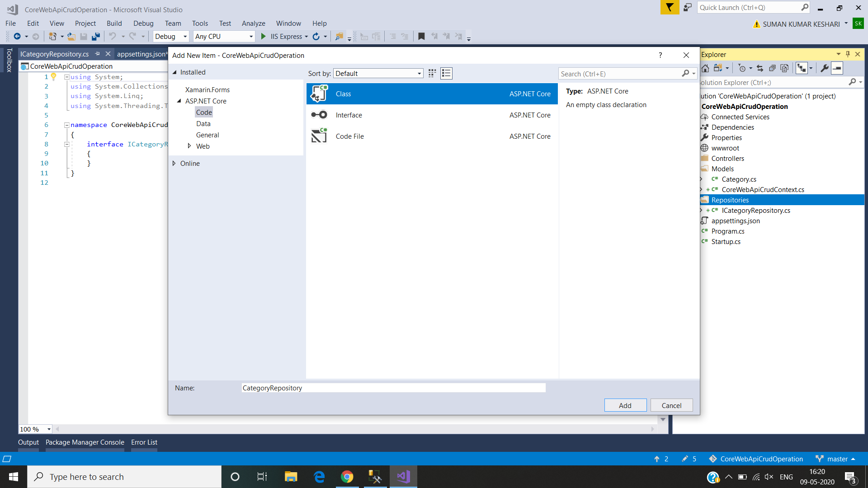
Task: Select the Interface template item
Action: pyautogui.click(x=432, y=115)
